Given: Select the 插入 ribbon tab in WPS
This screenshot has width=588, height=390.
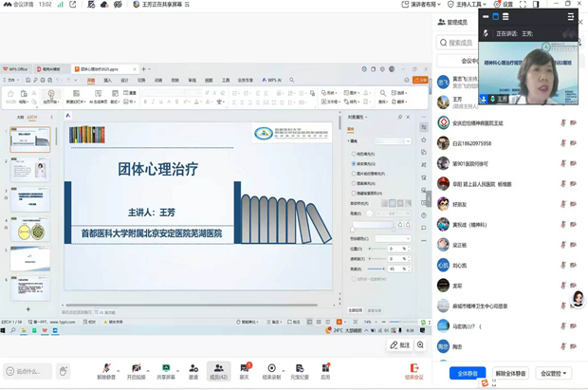Looking at the screenshot, I should 107,81.
